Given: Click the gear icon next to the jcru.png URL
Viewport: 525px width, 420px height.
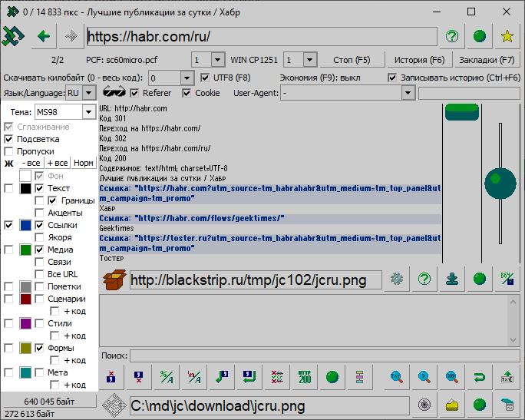Looking at the screenshot, I should coord(397,279).
